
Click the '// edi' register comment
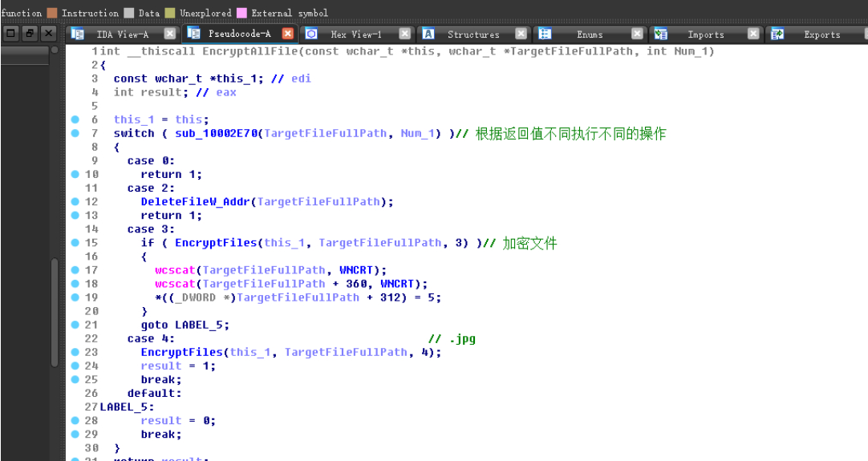(291, 79)
